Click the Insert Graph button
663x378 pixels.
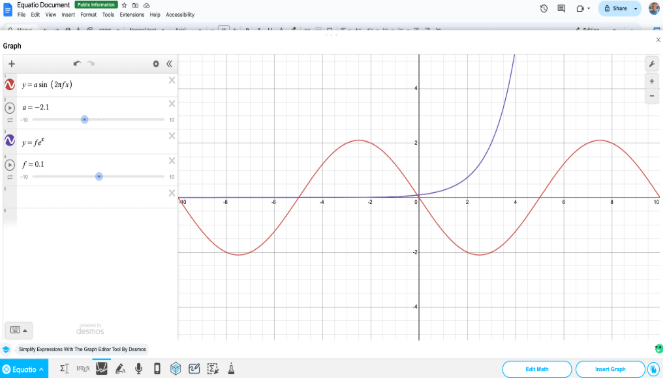coord(610,369)
